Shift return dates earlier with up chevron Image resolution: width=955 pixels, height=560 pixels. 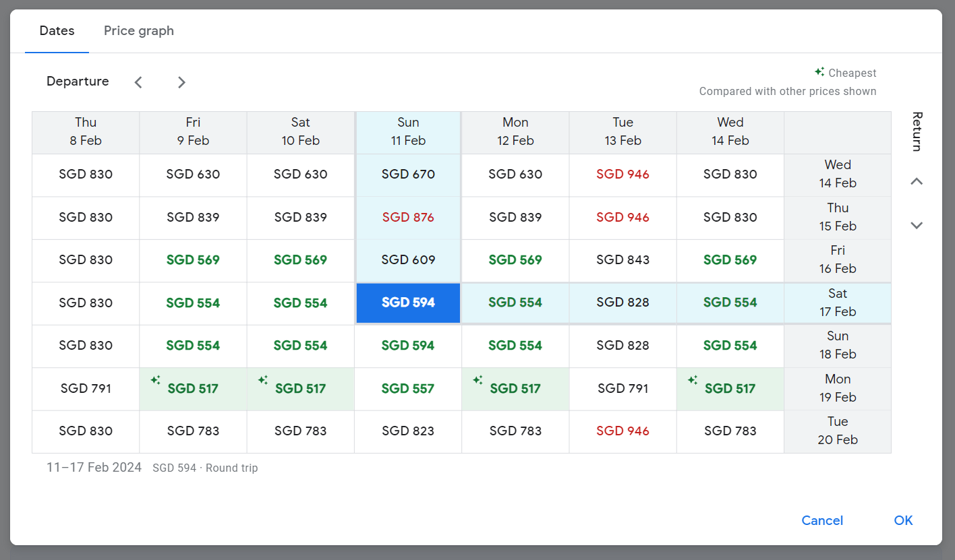coord(917,181)
